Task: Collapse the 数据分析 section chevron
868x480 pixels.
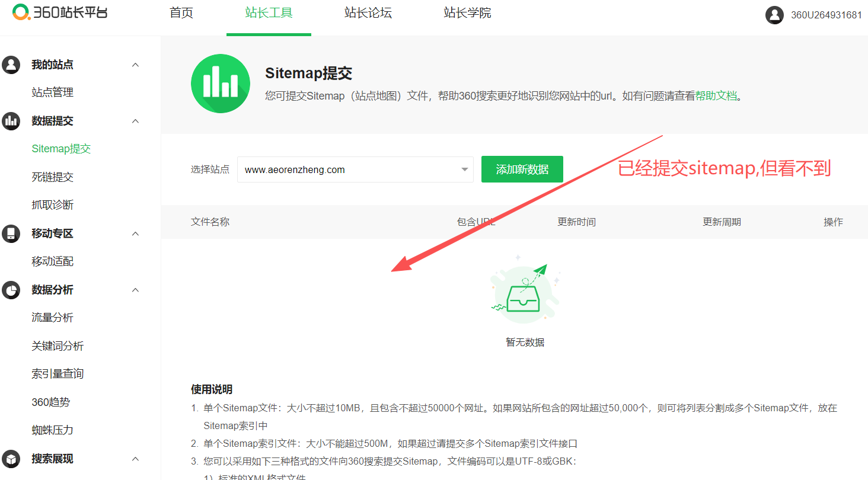Action: tap(135, 290)
